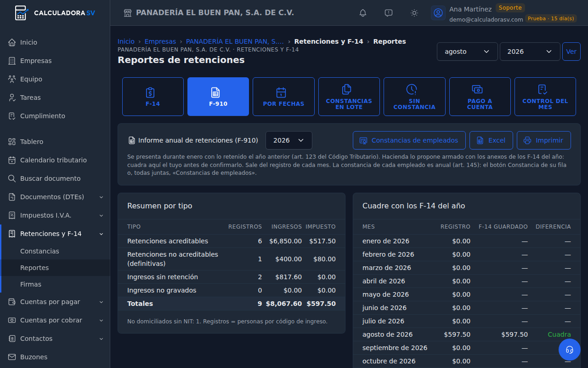Screen dimensions: 588x368
Task: Click the Prueba · 15 día(s) badge
Action: 551,19
